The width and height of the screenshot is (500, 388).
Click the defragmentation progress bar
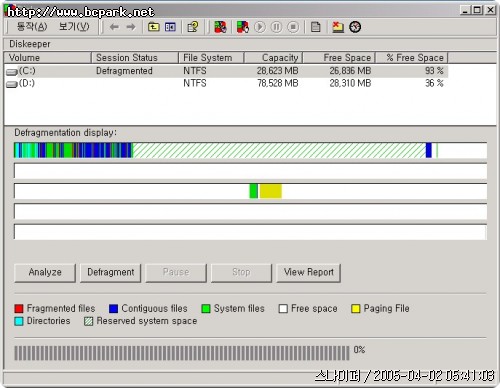(182, 353)
